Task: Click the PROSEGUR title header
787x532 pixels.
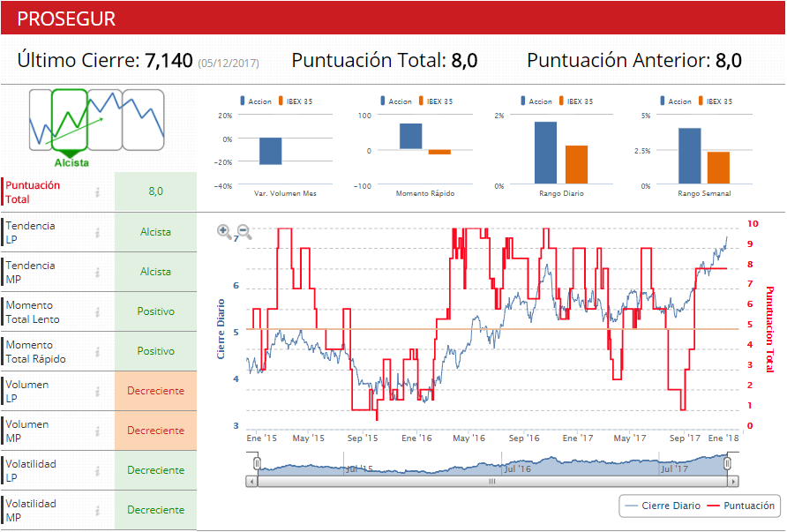Action: click(66, 19)
